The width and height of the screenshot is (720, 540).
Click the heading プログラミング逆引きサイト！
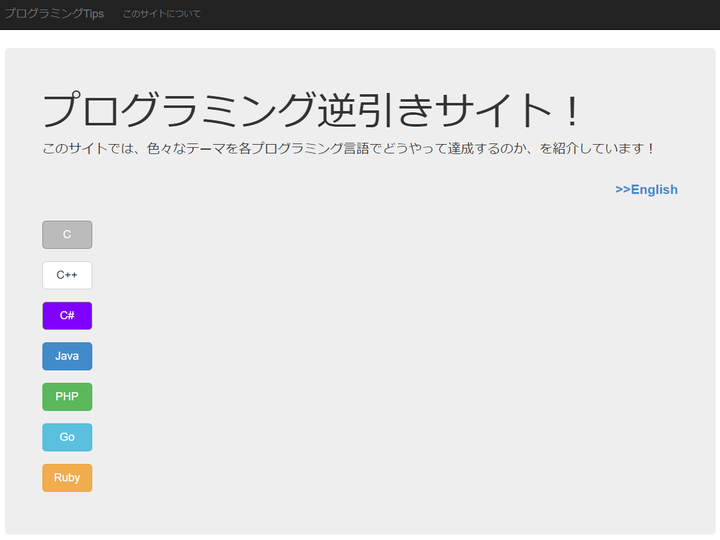(x=312, y=110)
